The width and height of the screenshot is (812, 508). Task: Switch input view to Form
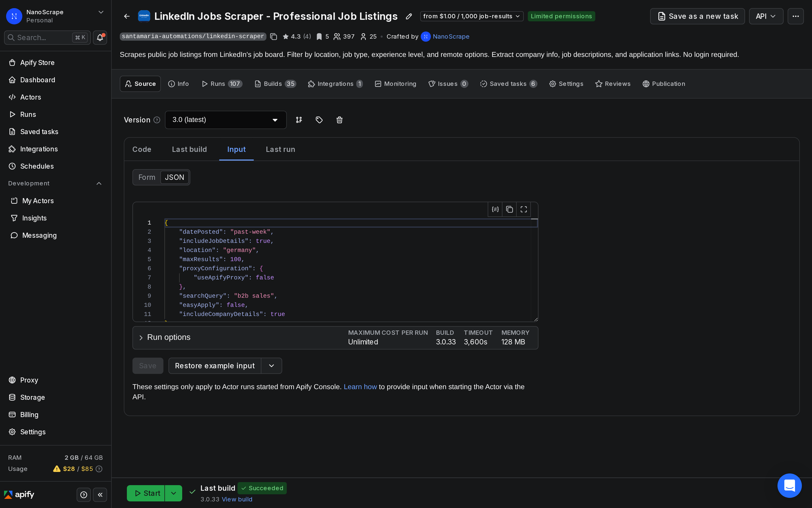(x=147, y=177)
